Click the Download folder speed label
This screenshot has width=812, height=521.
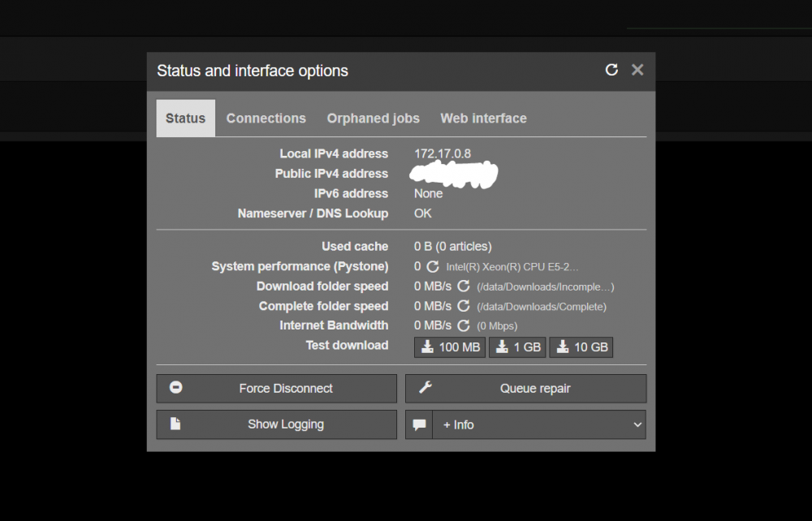pyautogui.click(x=322, y=286)
